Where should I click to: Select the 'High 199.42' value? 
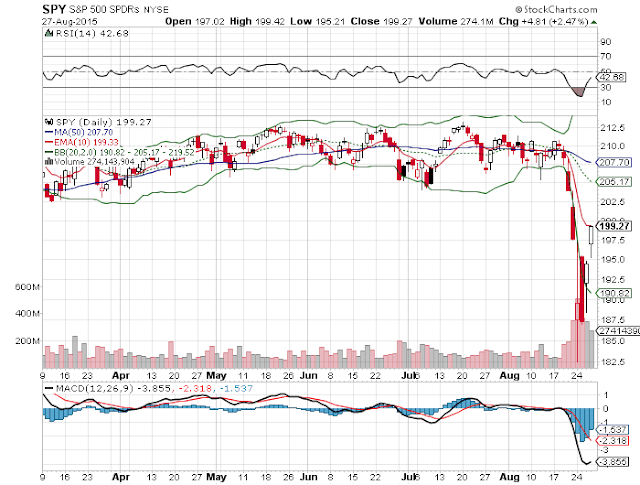tap(257, 21)
